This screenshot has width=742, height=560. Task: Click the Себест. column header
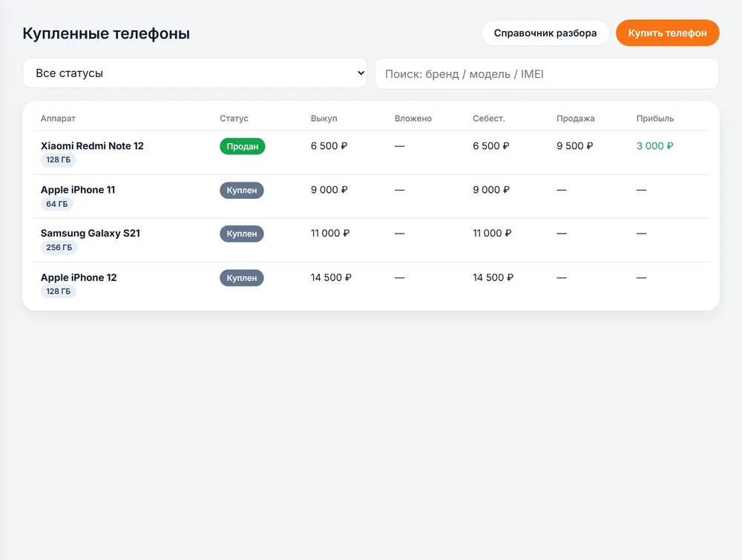click(489, 118)
